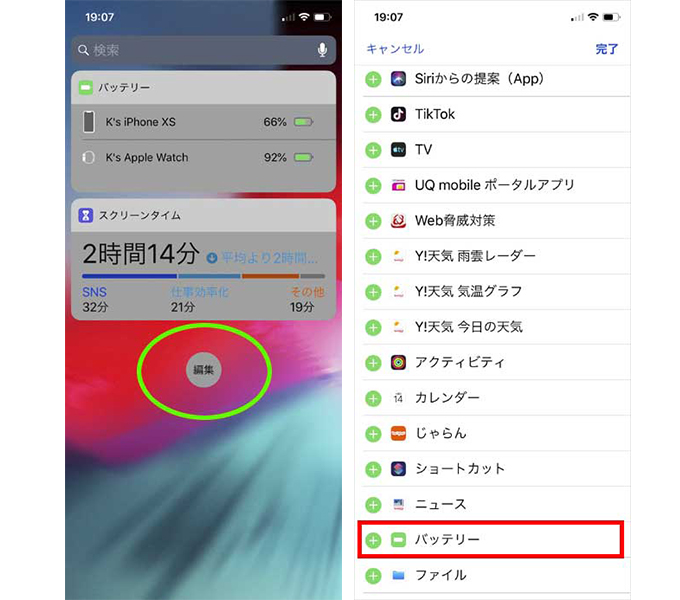Tap the Apple TV app icon
This screenshot has height=600, width=680.
398,150
